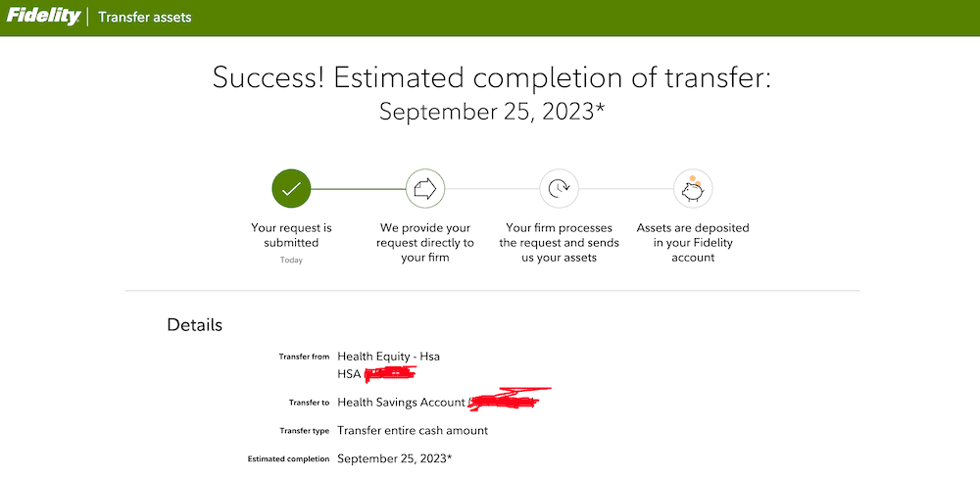Click the request-forwarding arrow step icon
The height and width of the screenshot is (478, 980).
pyautogui.click(x=424, y=189)
